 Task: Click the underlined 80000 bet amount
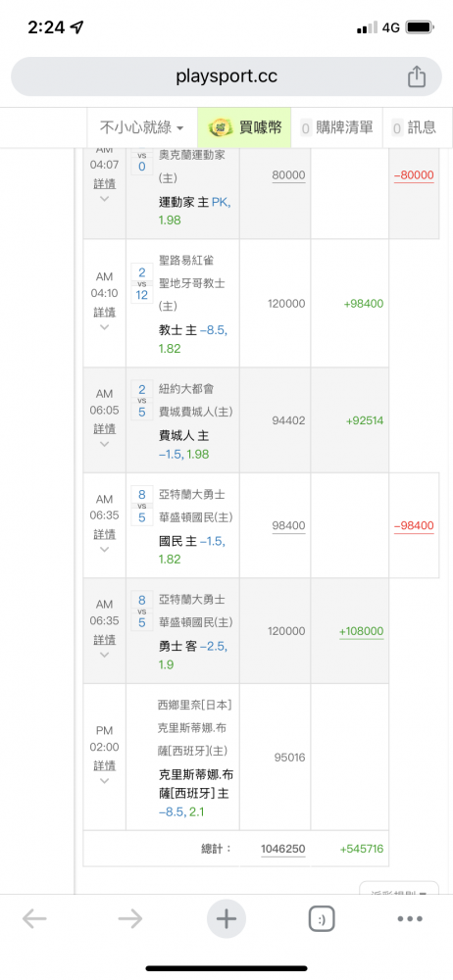pos(288,175)
